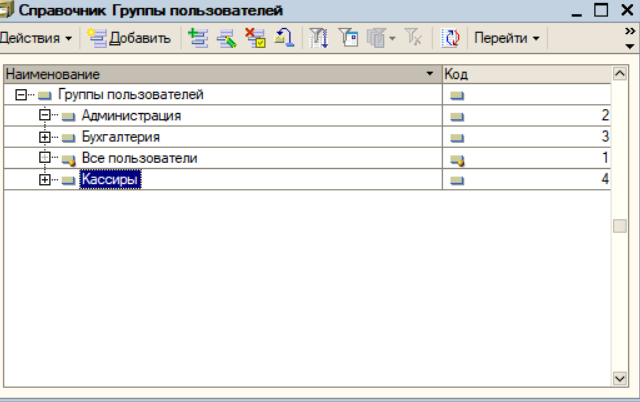640x402 pixels.
Task: Select the highlighted Кассиры row
Action: click(x=307, y=179)
